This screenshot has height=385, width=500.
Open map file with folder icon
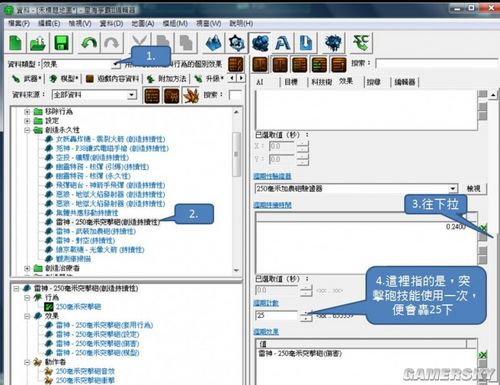coord(38,43)
